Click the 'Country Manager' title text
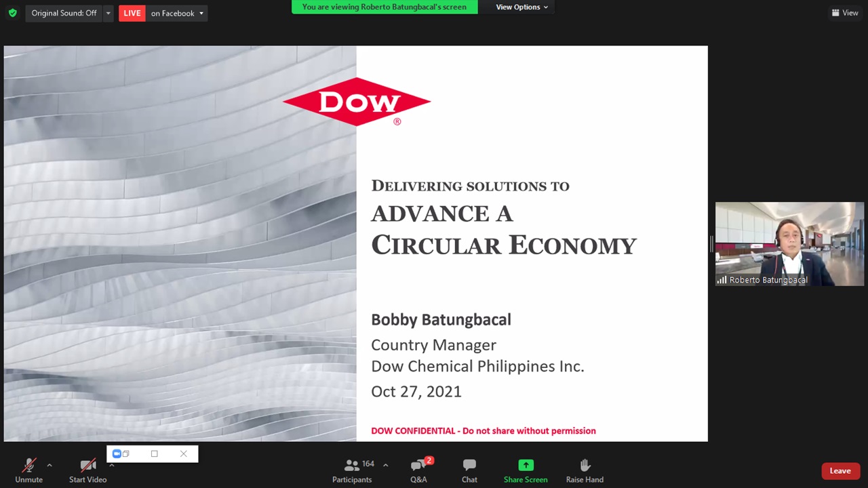The image size is (868, 488). coord(433,345)
